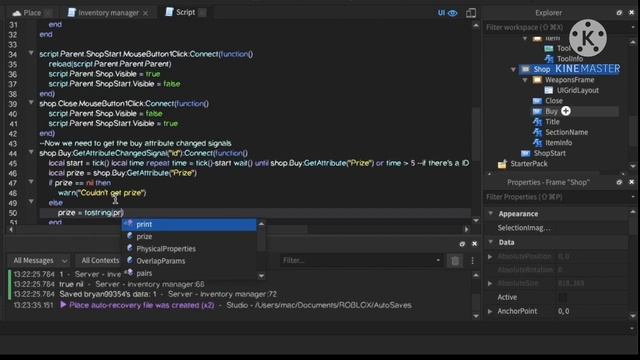The height and width of the screenshot is (360, 640).
Task: Undock the Explorer panel
Action: 619,13
